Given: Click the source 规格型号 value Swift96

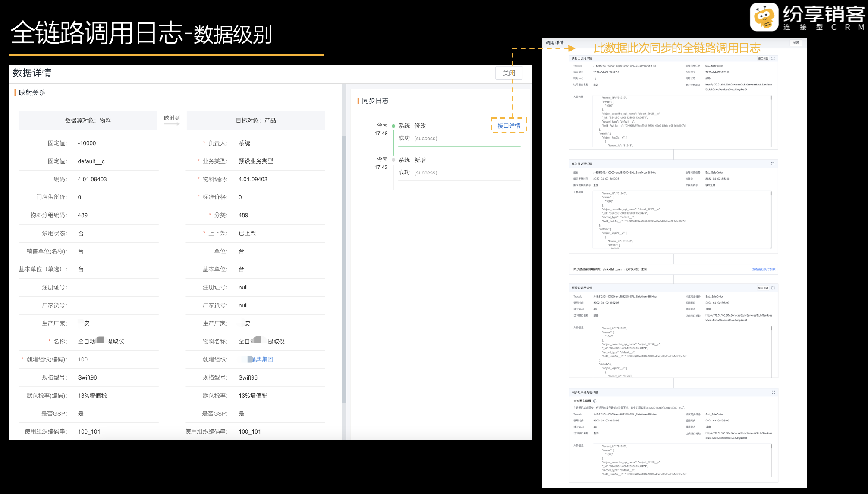Looking at the screenshot, I should (87, 377).
